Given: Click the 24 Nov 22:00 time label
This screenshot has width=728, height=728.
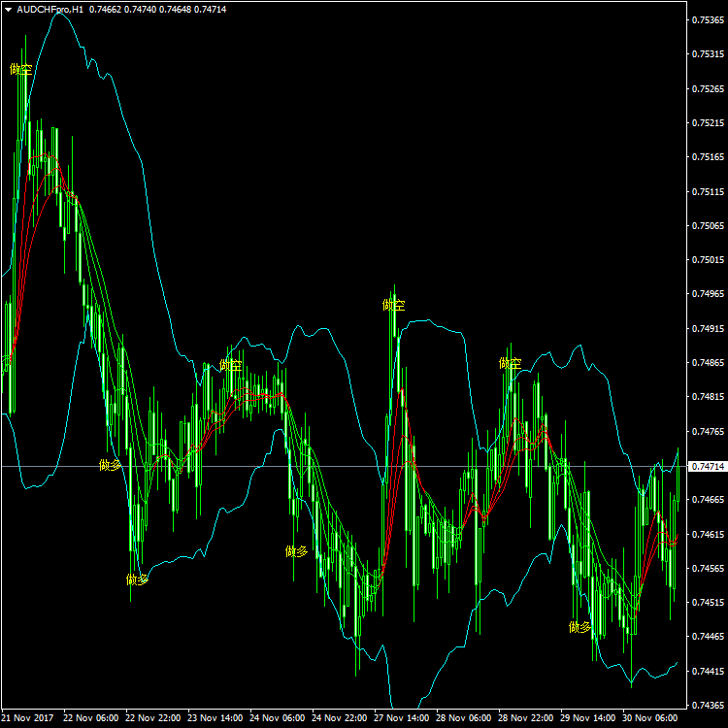Looking at the screenshot, I should [340, 718].
